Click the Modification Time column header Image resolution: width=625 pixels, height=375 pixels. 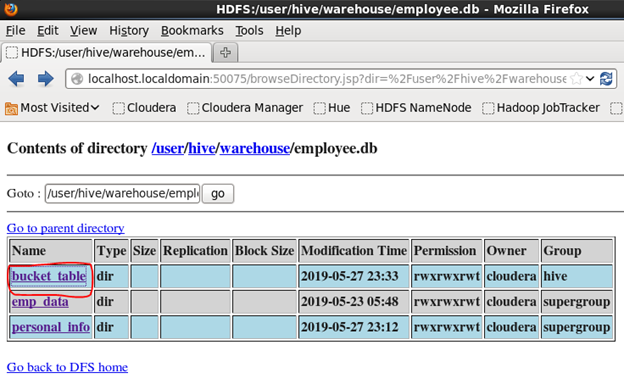pos(354,251)
